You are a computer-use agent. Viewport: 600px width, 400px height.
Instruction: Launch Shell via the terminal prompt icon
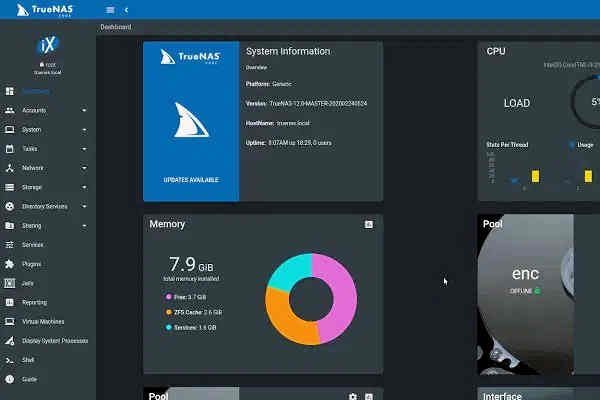click(10, 360)
